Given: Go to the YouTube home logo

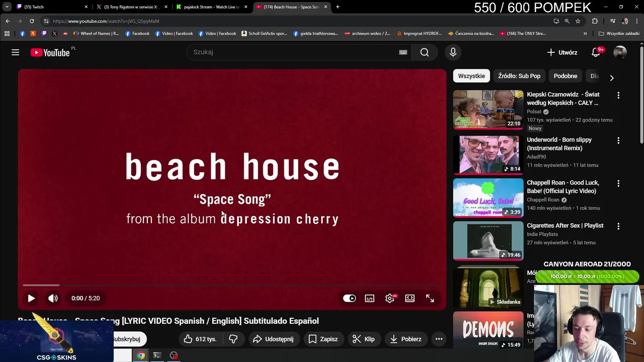Looking at the screenshot, I should (50, 52).
